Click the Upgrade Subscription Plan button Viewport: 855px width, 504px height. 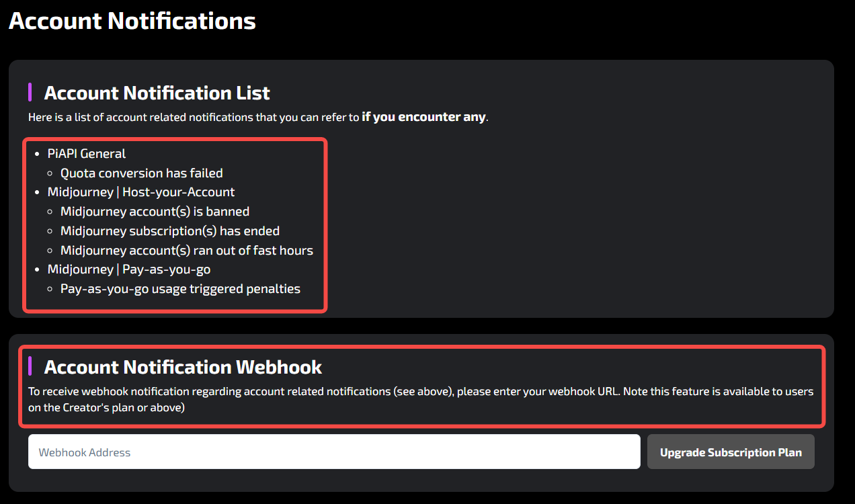730,452
